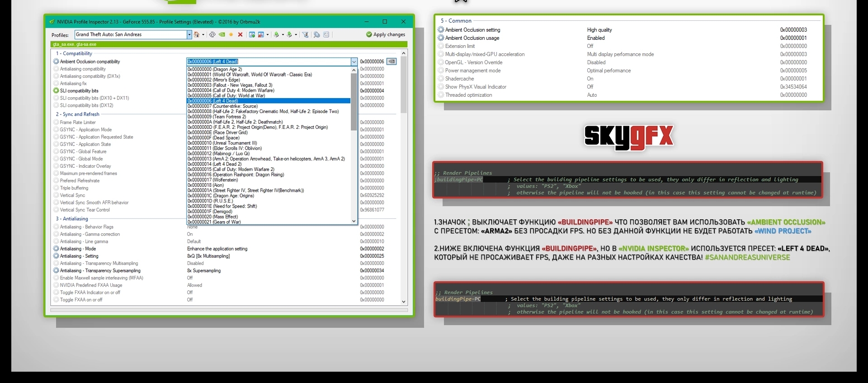Select the SLI compatibility bits setting row
The width and height of the screenshot is (868, 383).
tap(79, 91)
